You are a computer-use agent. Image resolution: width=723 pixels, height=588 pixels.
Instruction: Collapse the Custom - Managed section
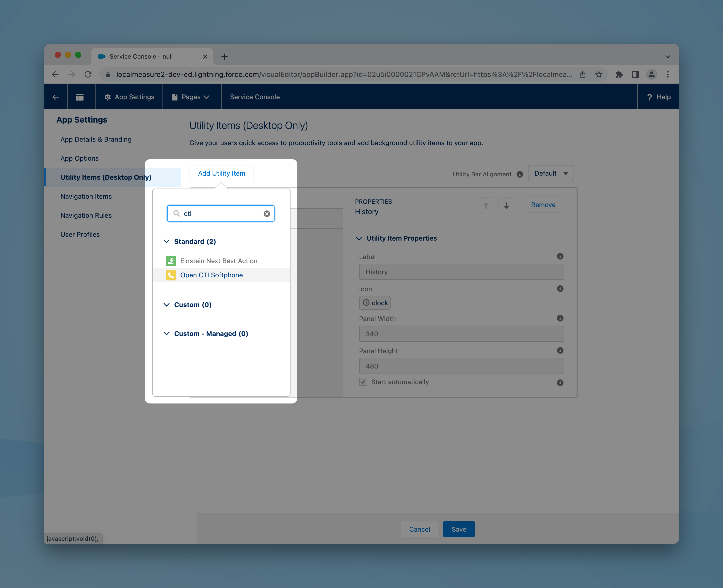point(166,334)
